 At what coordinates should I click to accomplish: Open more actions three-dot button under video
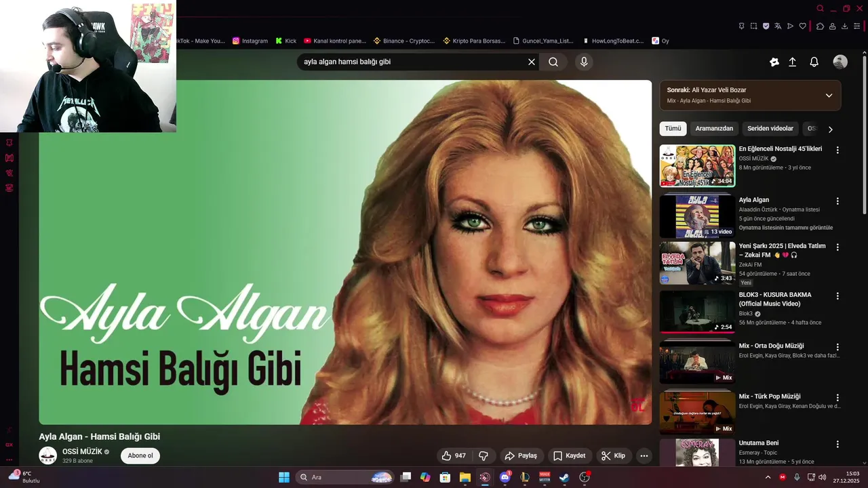[644, 455]
